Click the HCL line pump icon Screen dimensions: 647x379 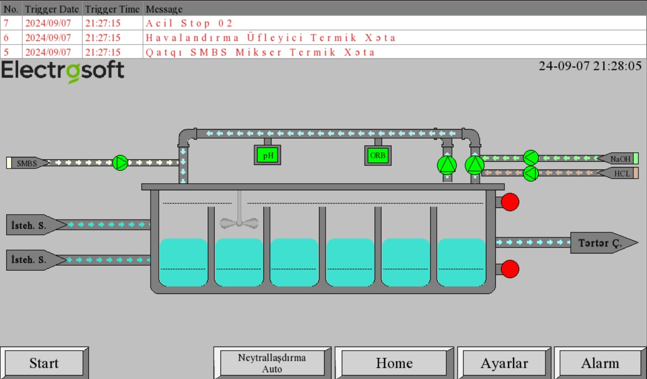pos(531,174)
